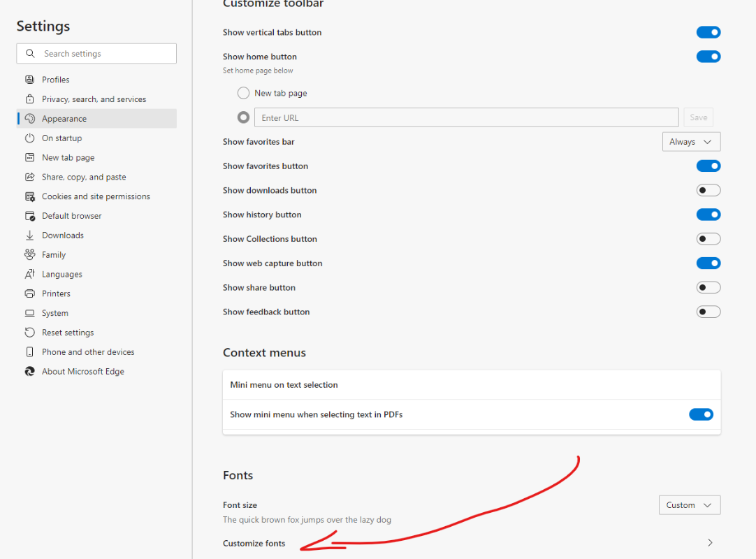Click the Save button next to URL
The height and width of the screenshot is (559, 756).
(x=698, y=117)
